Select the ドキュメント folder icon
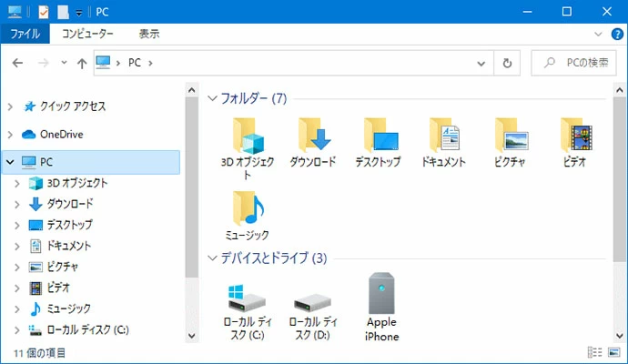Image resolution: width=628 pixels, height=364 pixels. tap(444, 136)
